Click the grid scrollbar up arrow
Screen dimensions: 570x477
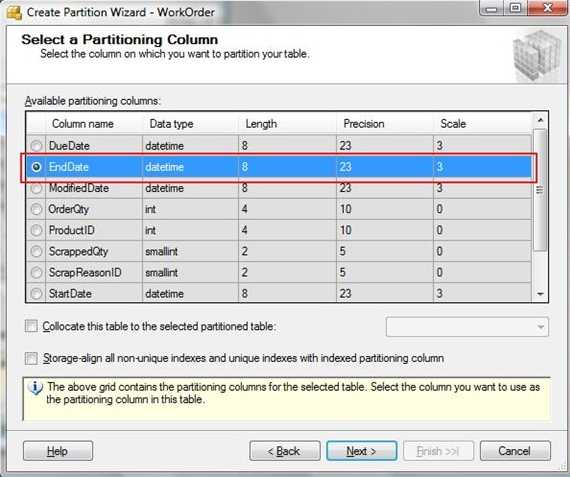pyautogui.click(x=540, y=120)
